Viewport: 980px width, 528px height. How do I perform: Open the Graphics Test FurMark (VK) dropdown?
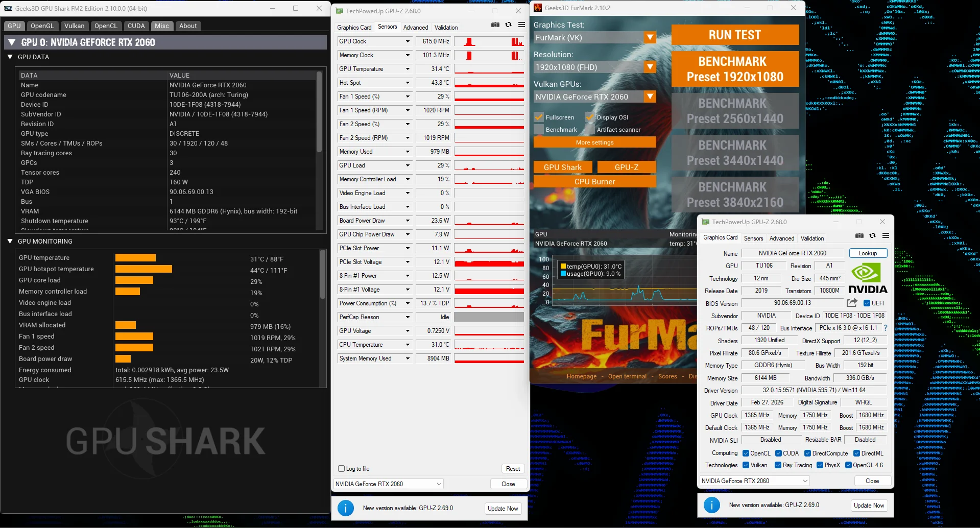point(650,38)
